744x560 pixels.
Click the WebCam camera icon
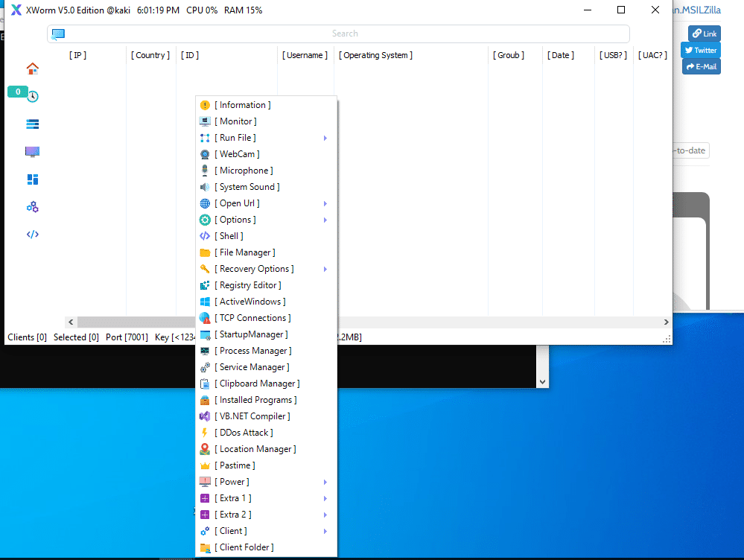[205, 154]
